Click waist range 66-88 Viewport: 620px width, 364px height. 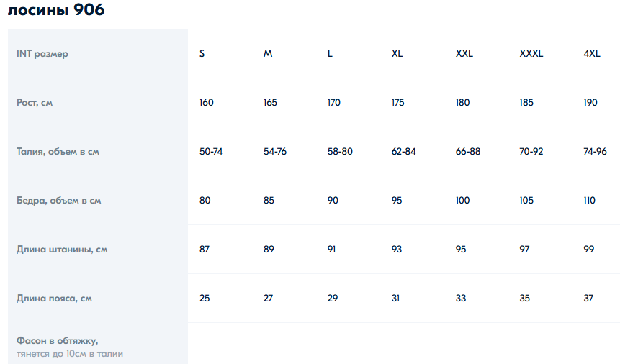pos(468,151)
